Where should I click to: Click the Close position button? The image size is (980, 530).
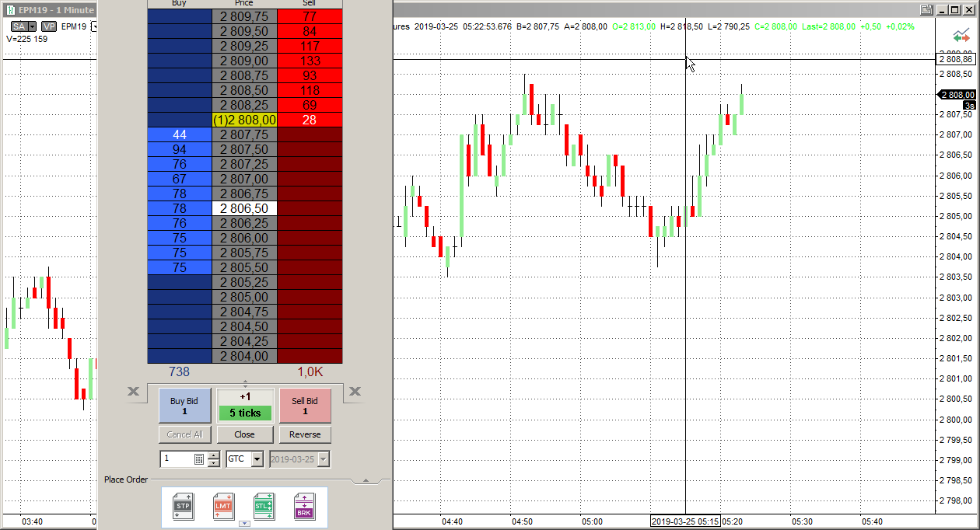245,434
